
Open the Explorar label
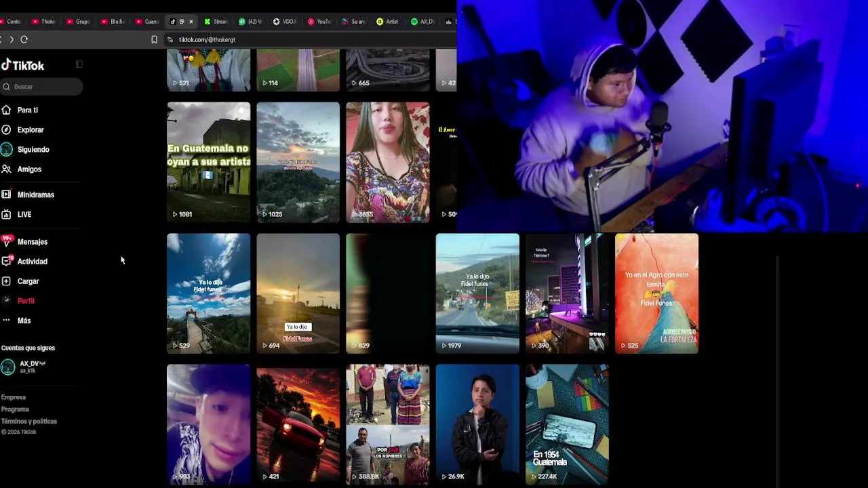click(x=31, y=129)
